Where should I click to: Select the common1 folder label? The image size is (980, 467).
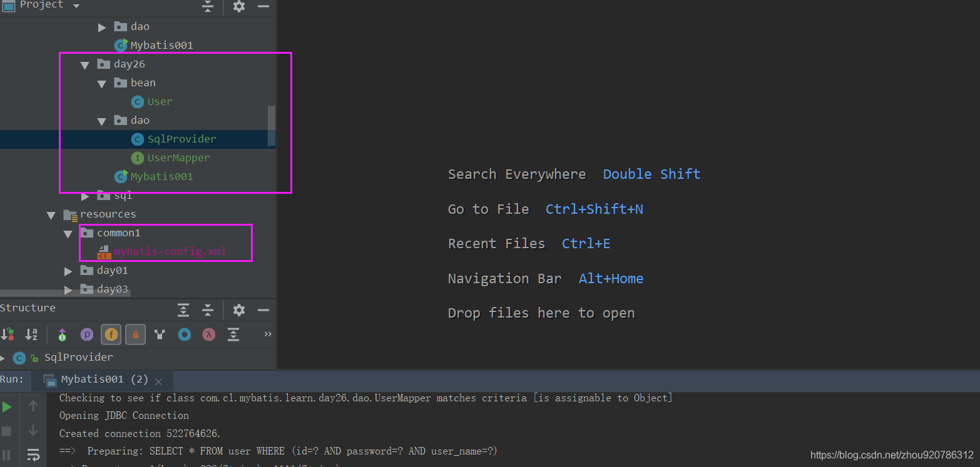[118, 233]
